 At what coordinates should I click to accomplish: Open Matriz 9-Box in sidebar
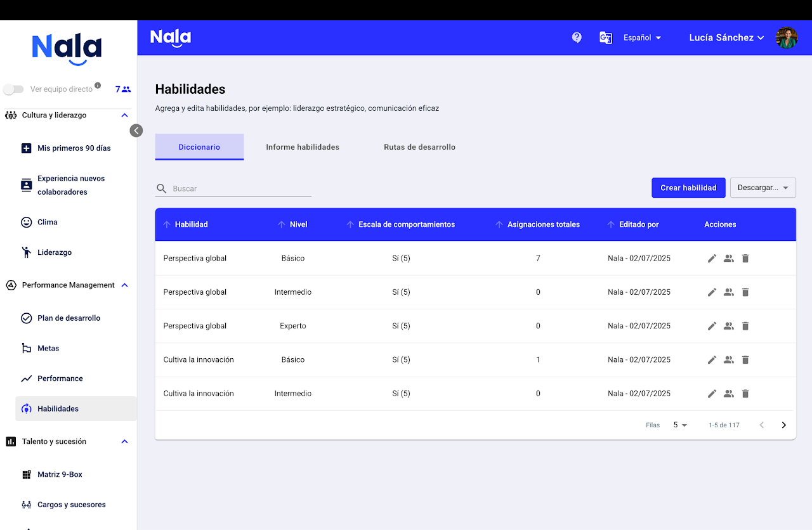(60, 474)
